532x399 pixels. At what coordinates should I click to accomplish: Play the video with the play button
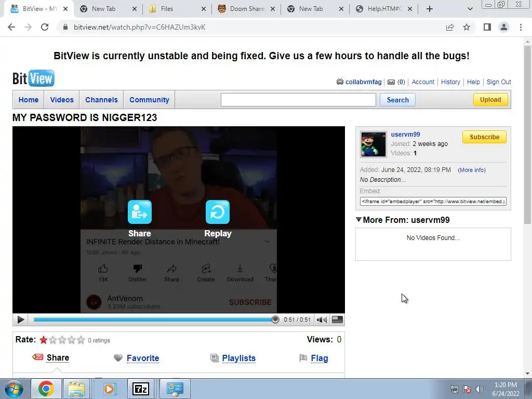20,320
